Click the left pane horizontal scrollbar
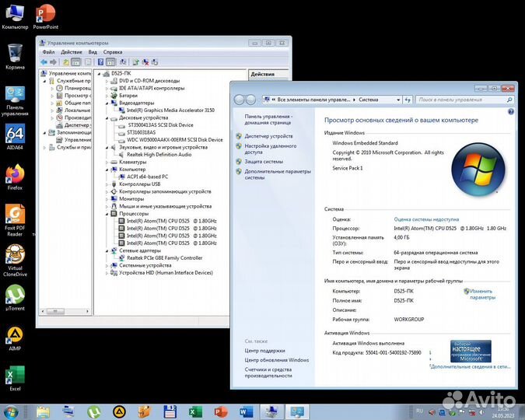The image size is (525, 420). click(65, 311)
